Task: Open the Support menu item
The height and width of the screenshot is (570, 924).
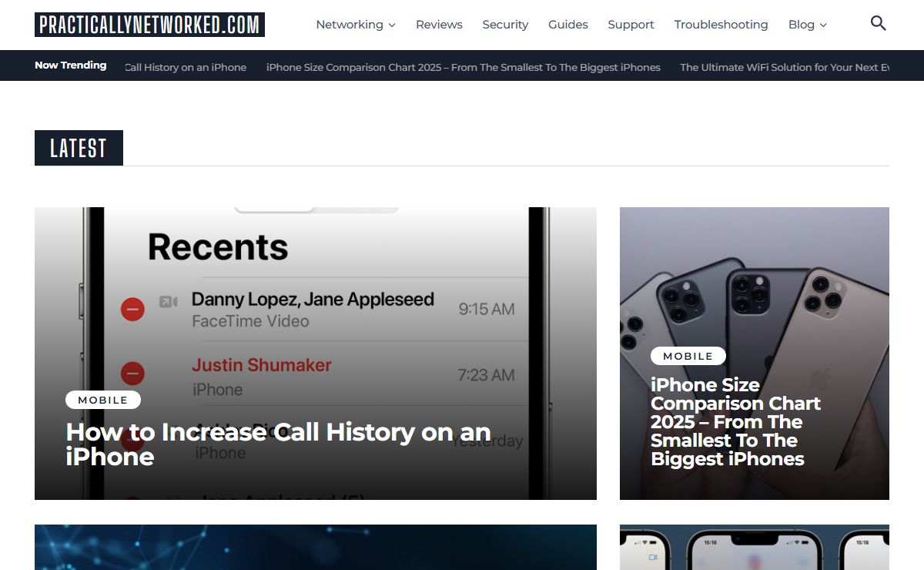Action: (x=631, y=25)
